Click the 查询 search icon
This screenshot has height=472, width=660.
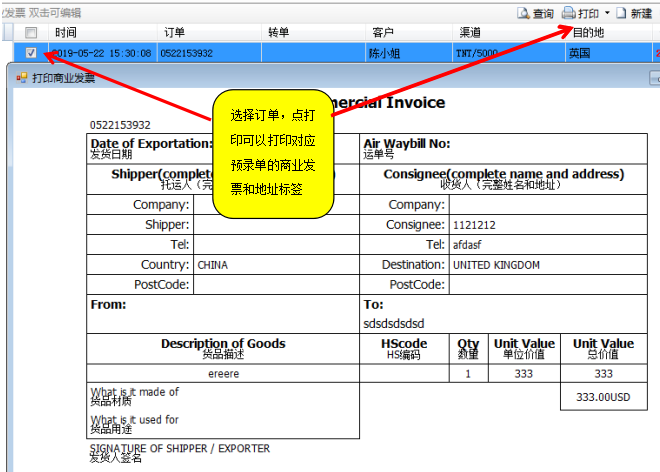[523, 13]
